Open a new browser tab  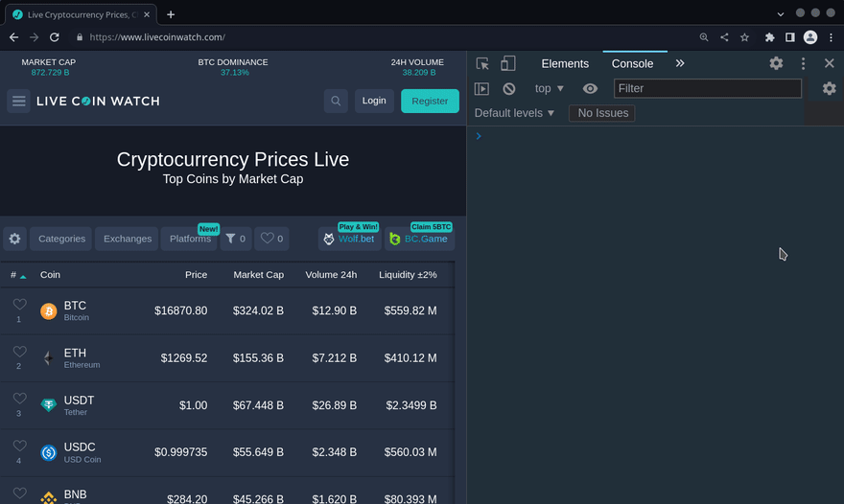[171, 14]
